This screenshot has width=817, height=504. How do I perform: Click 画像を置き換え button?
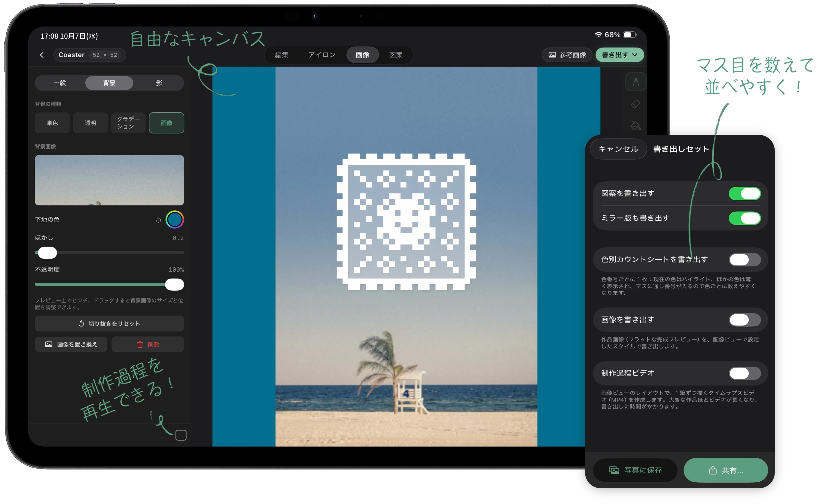click(x=71, y=344)
